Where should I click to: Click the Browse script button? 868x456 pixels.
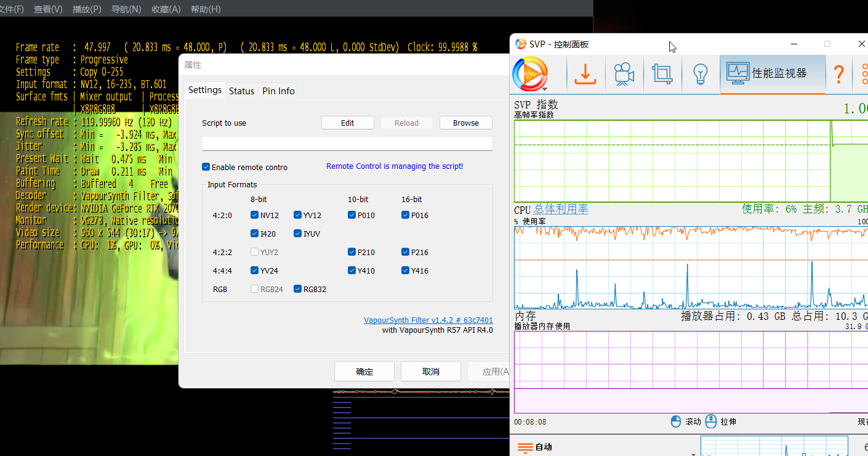click(x=466, y=123)
